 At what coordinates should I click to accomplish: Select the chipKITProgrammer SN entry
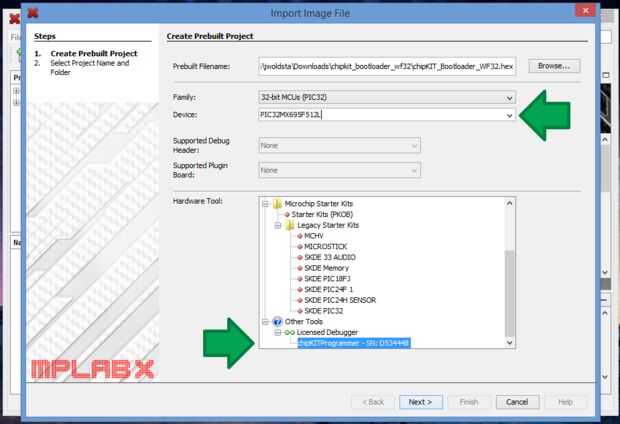coord(354,343)
